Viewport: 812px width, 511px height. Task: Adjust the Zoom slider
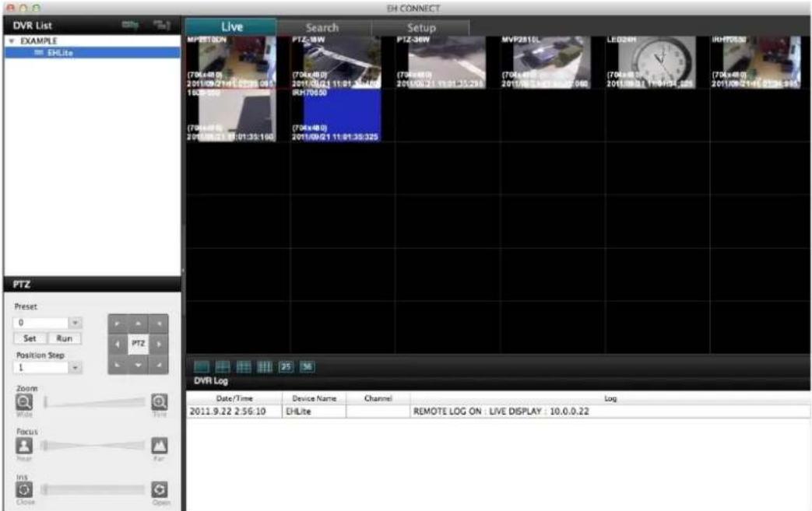click(94, 402)
